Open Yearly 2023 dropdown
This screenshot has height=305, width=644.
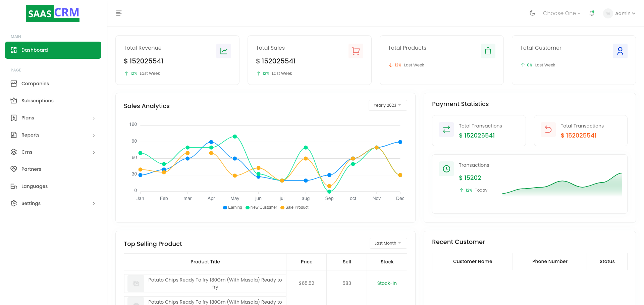[x=388, y=105]
